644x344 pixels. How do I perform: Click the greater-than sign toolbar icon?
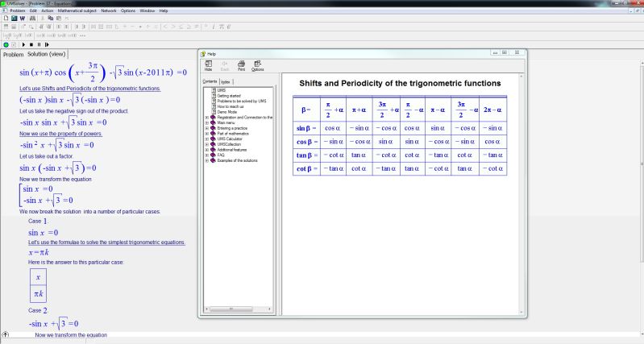[173, 27]
